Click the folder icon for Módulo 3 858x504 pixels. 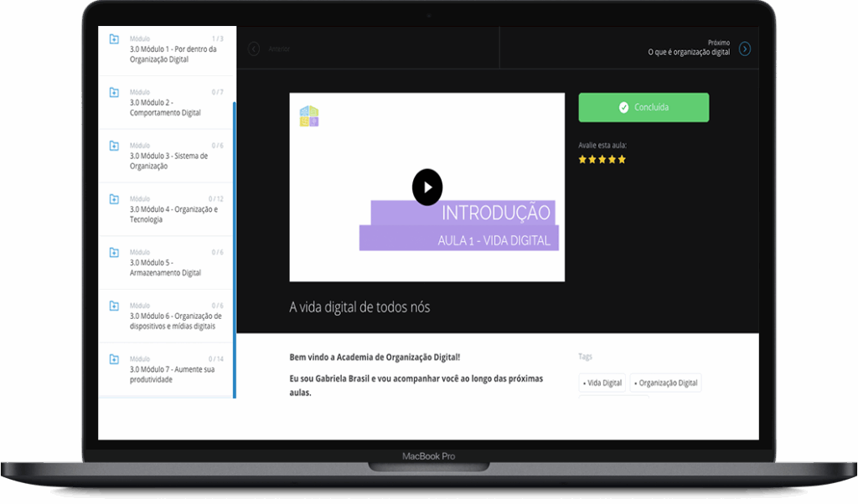(x=114, y=146)
